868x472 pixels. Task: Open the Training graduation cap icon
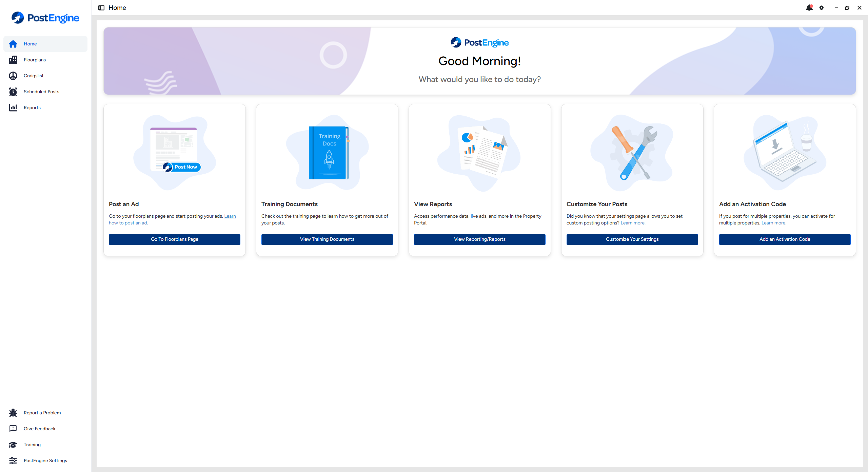[x=13, y=445]
